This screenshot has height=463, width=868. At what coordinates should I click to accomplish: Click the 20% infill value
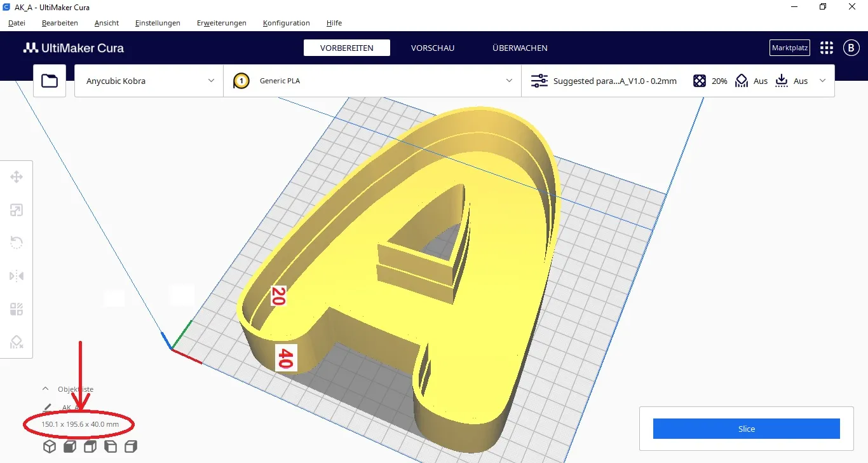click(x=719, y=81)
